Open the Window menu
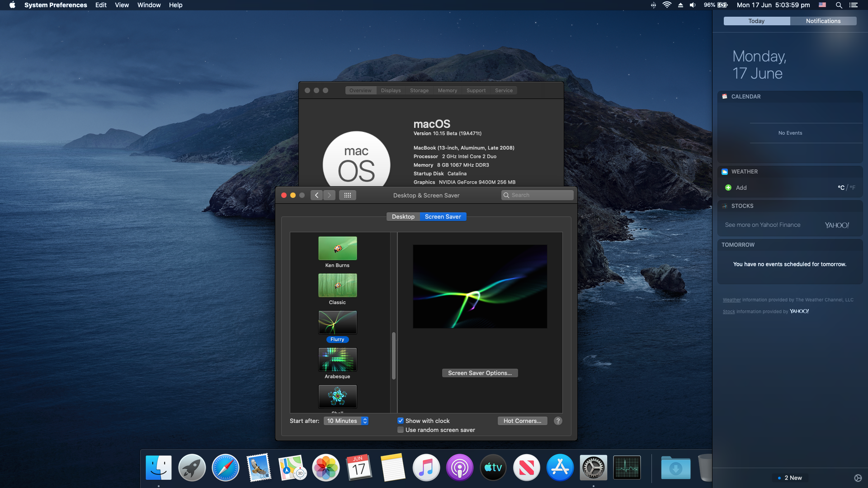The width and height of the screenshot is (868, 488). (149, 5)
